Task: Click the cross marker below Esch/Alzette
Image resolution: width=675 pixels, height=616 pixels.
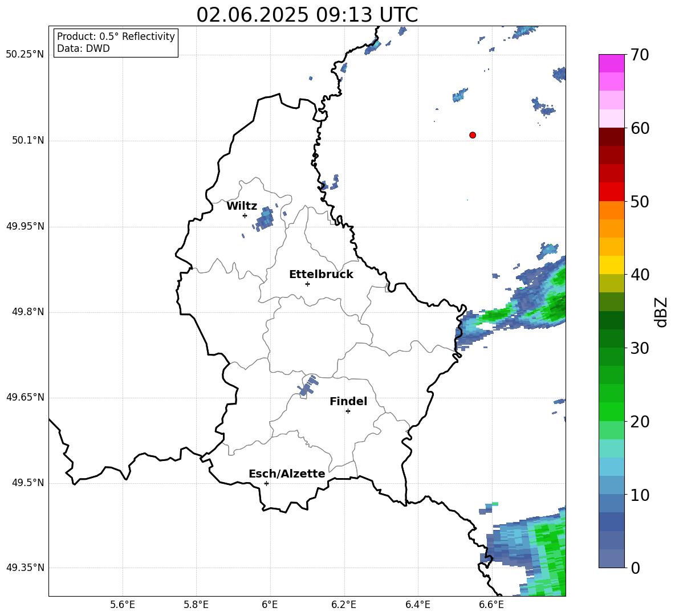Action: 266,483
